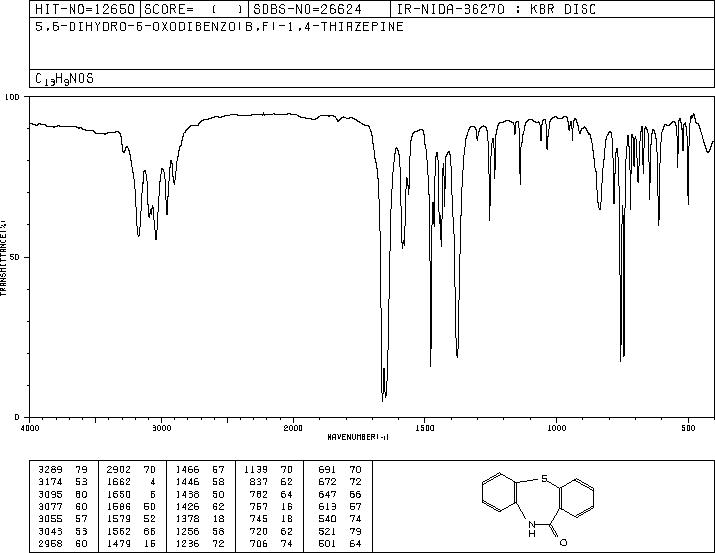This screenshot has width=715, height=553.
Task: Select peak value 3174 in table
Action: coord(50,482)
